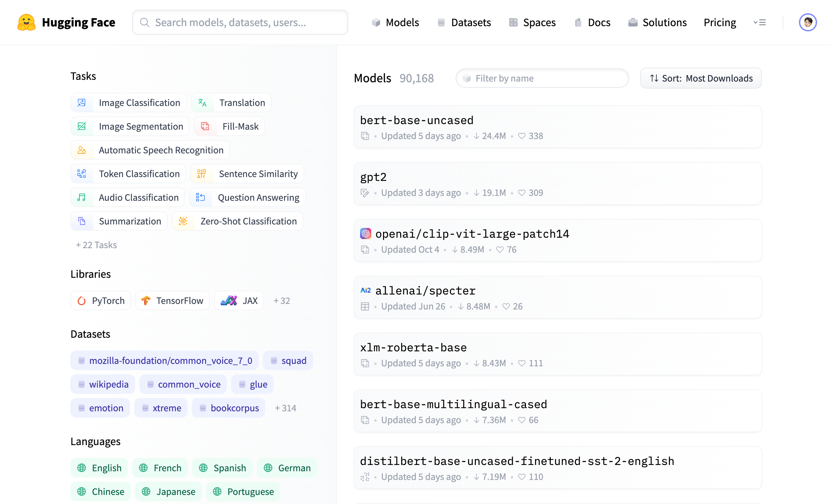831x504 pixels.
Task: Click the Zero-Shot Classification task icon
Action: coord(183,221)
